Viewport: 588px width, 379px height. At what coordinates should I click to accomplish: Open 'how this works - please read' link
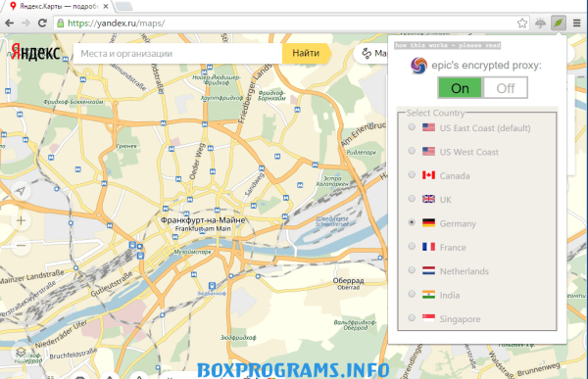448,45
